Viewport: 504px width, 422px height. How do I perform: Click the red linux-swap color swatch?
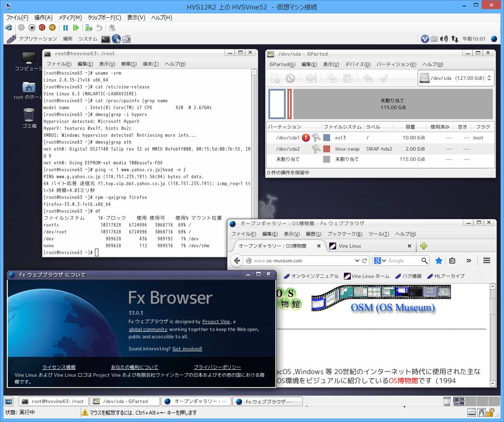pos(327,149)
